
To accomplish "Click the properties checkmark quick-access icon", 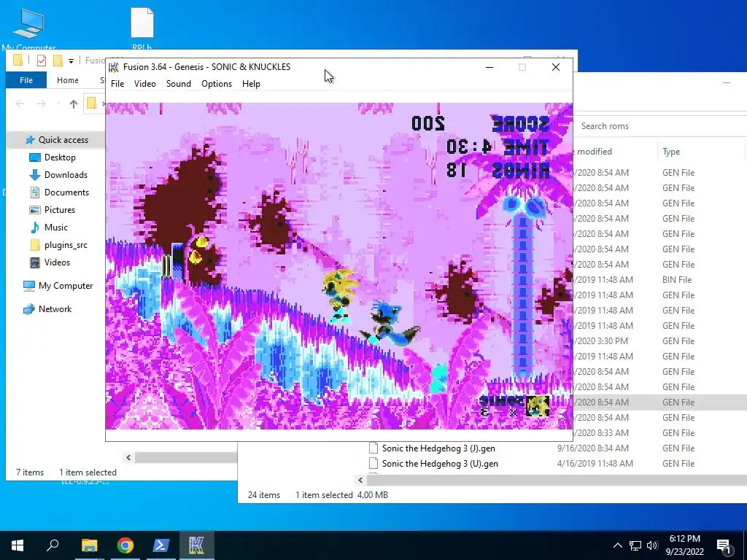I will click(42, 61).
